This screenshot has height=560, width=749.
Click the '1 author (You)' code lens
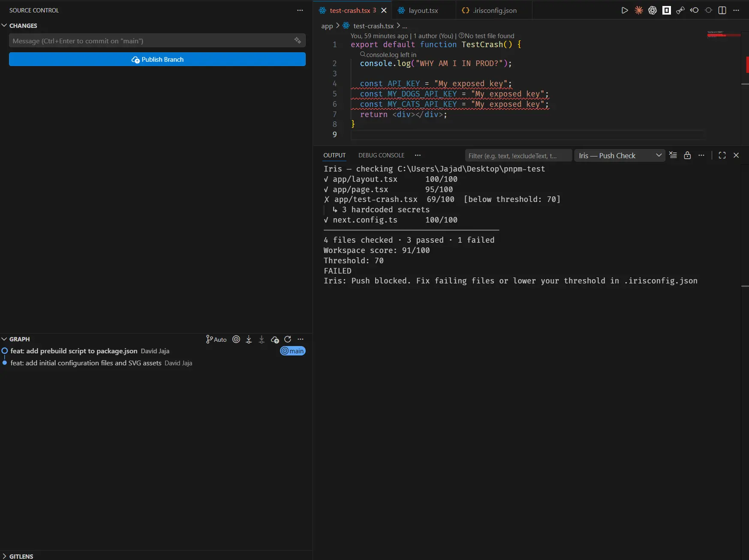(x=433, y=36)
